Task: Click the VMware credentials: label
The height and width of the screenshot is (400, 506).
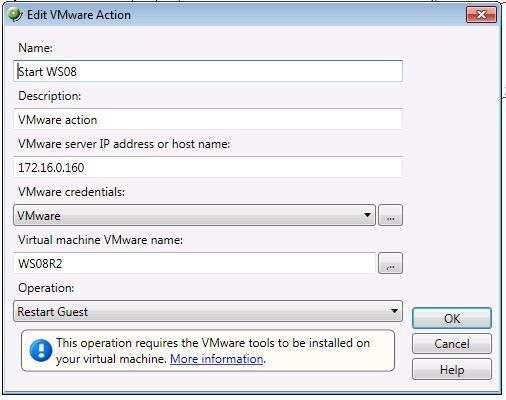Action: (71, 192)
